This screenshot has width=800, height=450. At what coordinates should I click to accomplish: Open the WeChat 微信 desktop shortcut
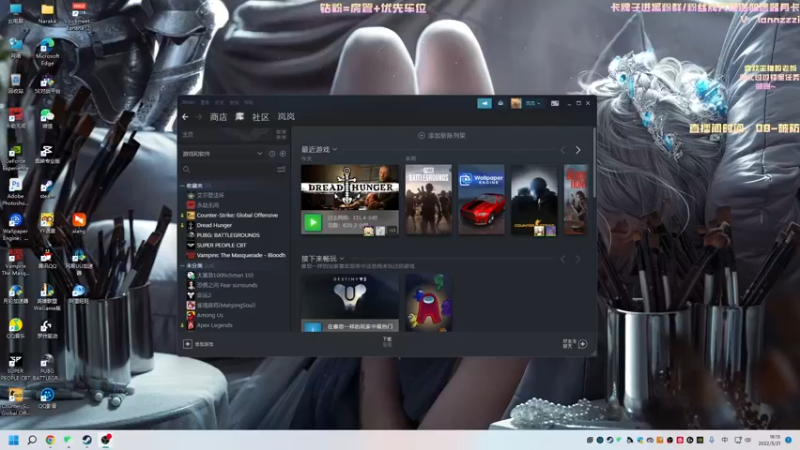[47, 119]
